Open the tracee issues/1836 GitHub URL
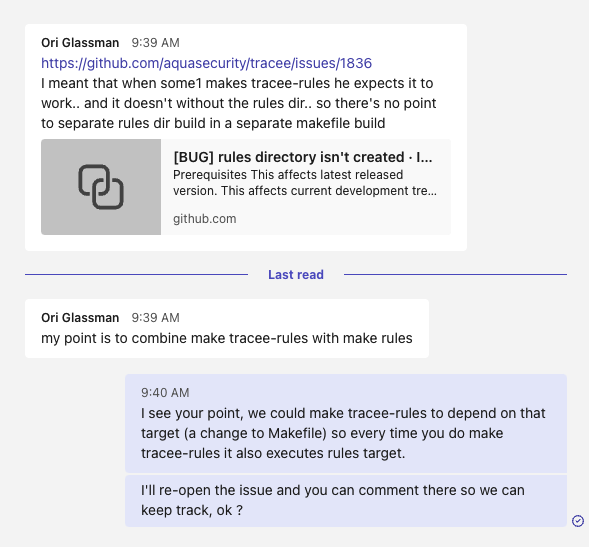 [x=206, y=63]
